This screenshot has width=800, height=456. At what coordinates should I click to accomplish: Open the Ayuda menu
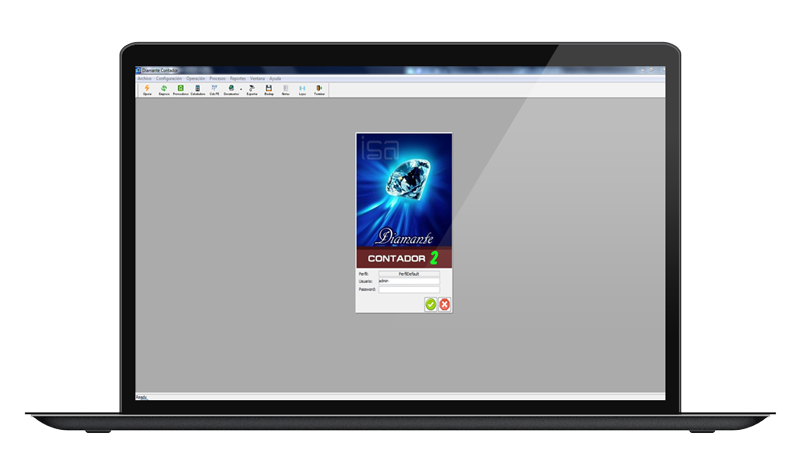pyautogui.click(x=275, y=79)
